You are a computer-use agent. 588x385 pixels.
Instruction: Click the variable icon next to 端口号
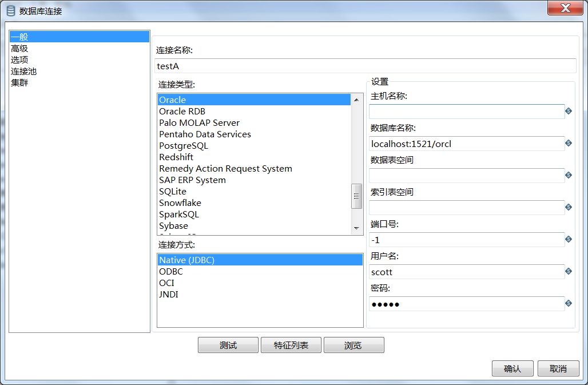click(568, 239)
